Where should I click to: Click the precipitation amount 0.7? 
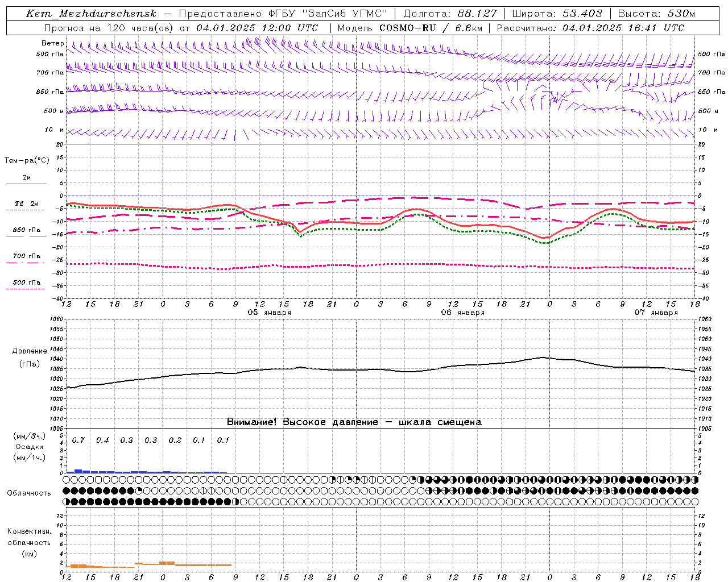pyautogui.click(x=78, y=440)
